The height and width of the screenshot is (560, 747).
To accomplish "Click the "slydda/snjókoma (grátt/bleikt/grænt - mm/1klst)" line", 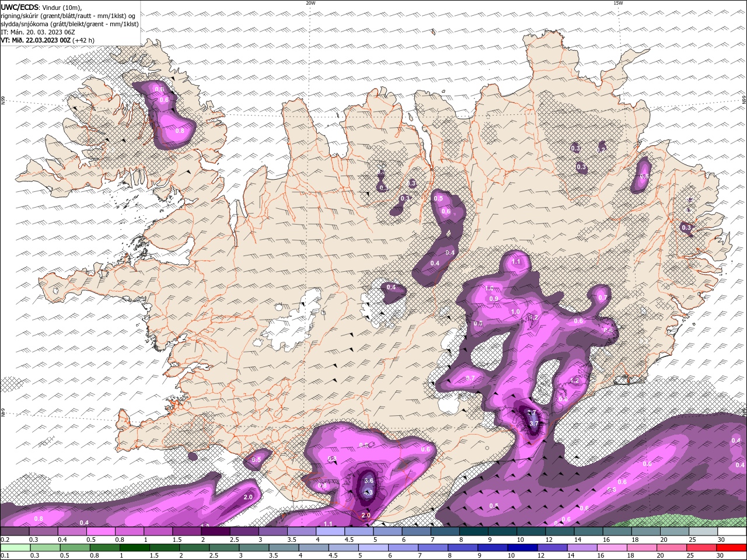I will [x=69, y=24].
